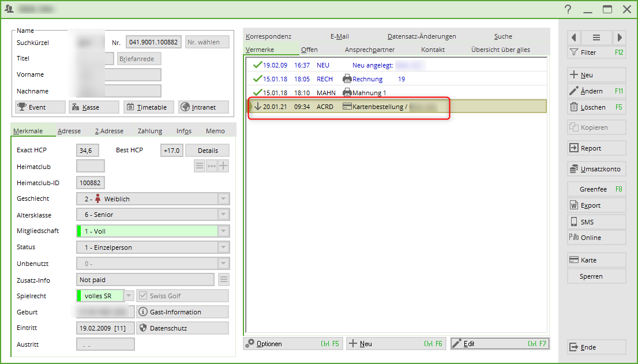Click the Zusatz-Info text field
The height and width of the screenshot is (364, 638).
point(145,280)
